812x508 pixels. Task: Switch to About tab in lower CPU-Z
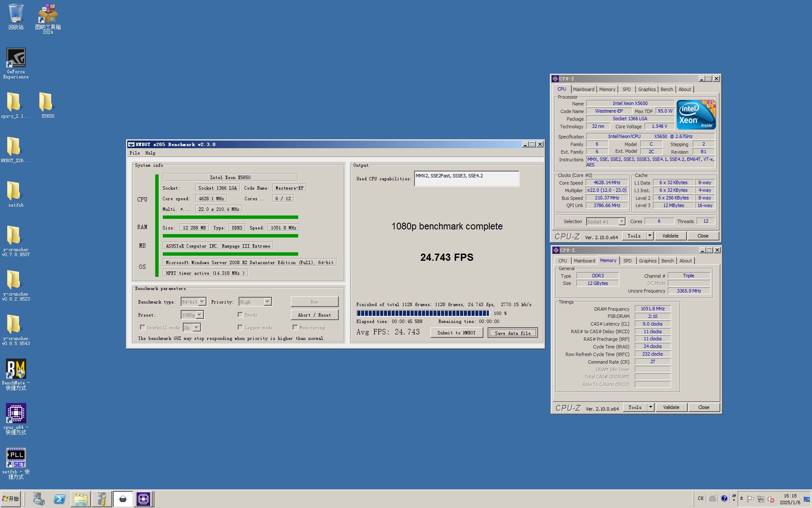click(x=686, y=261)
